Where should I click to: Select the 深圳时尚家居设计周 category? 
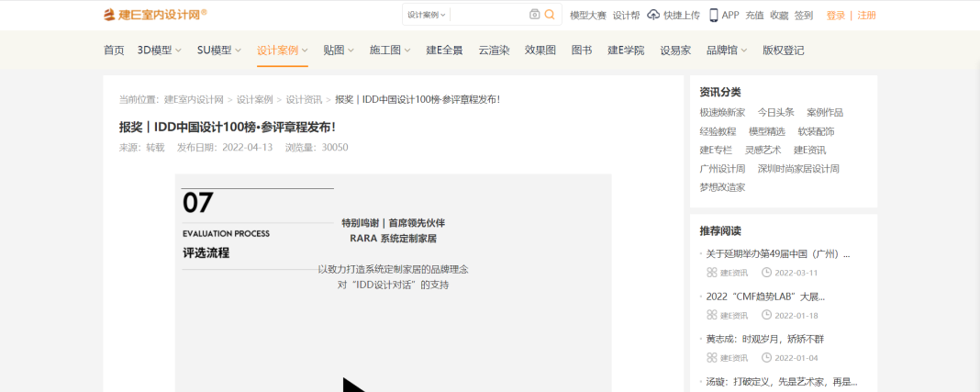[x=798, y=169]
